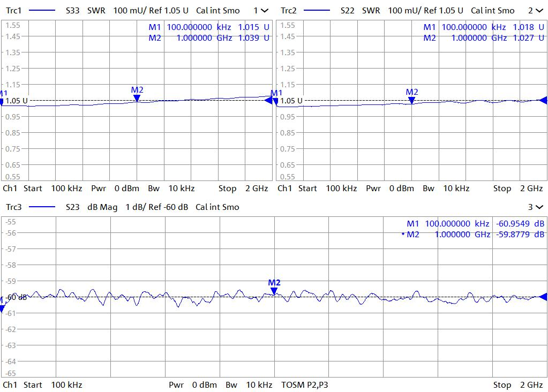Select the Trc2 trace label
548x392 pixels.
click(288, 11)
